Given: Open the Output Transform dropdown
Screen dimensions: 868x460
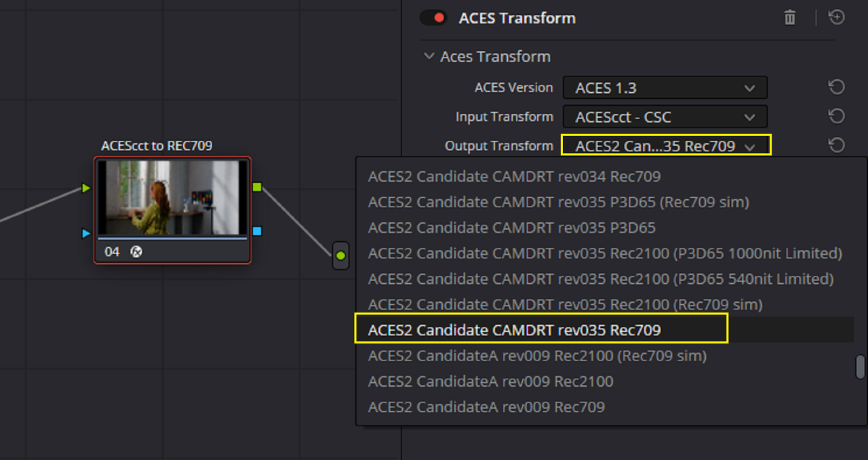Looking at the screenshot, I should click(665, 146).
